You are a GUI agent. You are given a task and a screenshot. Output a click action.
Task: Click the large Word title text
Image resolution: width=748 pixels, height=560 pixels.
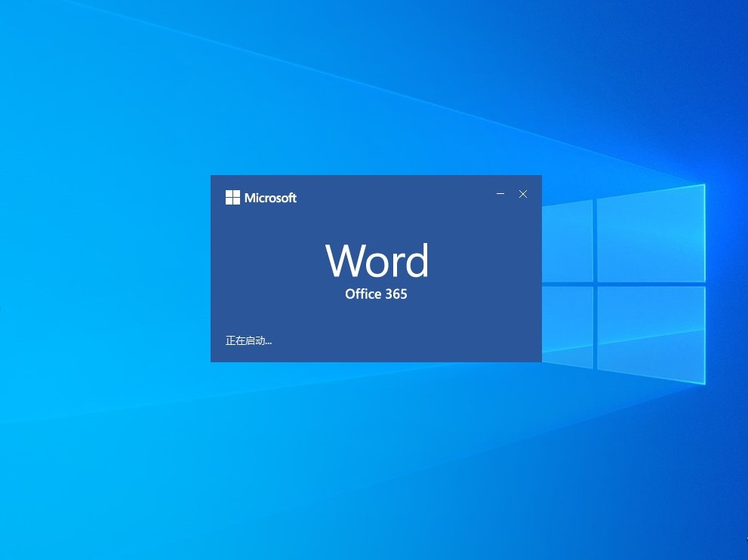tap(377, 260)
